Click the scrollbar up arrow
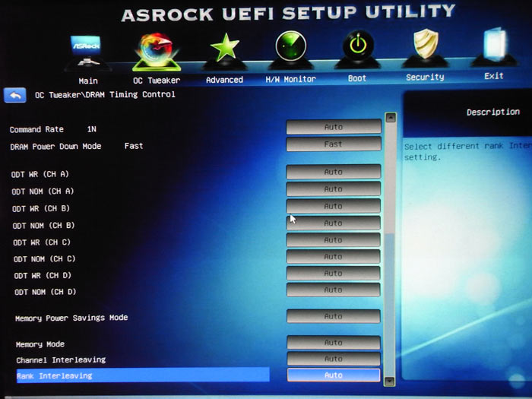532x399 pixels. 391,118
